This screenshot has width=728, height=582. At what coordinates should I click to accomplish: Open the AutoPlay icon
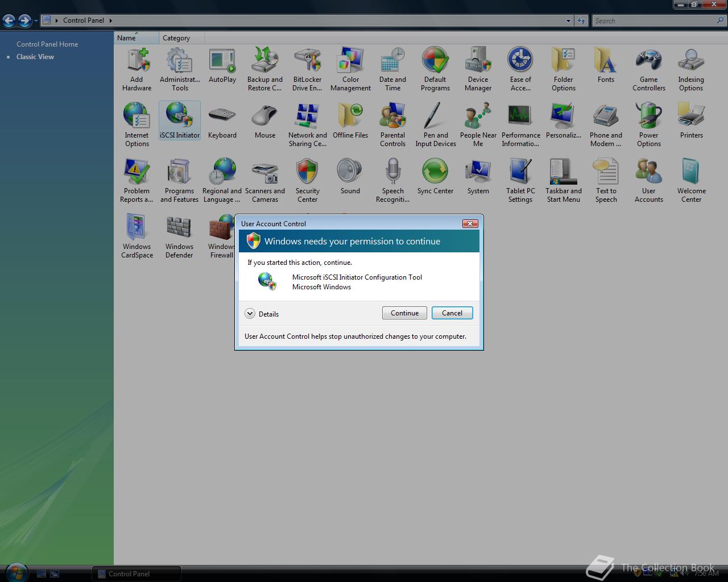pos(222,65)
